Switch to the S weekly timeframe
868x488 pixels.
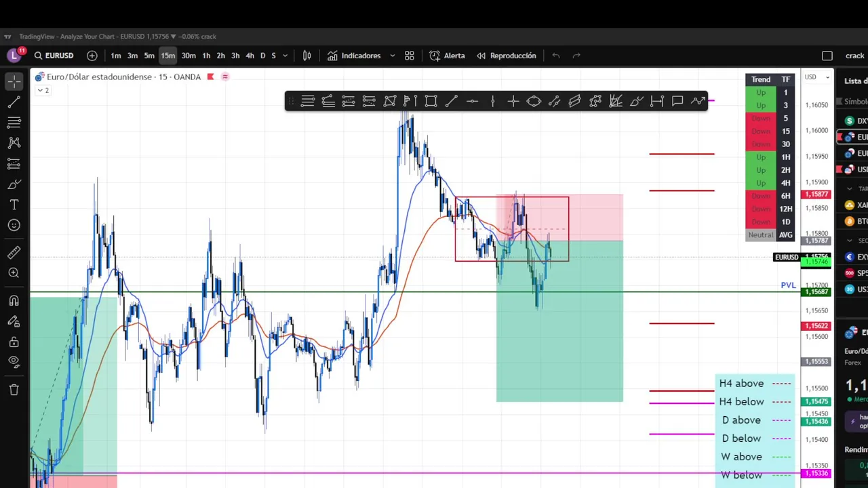point(273,56)
